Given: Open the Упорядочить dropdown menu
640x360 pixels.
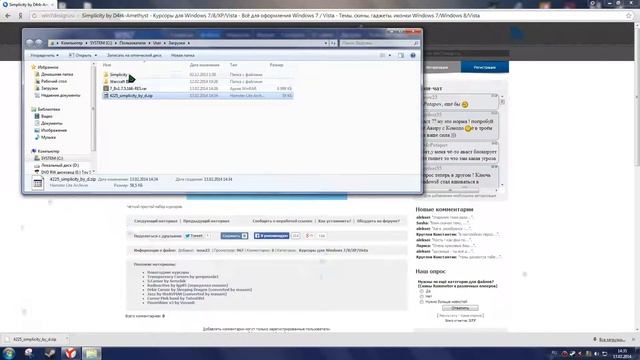Looking at the screenshot, I should point(44,55).
